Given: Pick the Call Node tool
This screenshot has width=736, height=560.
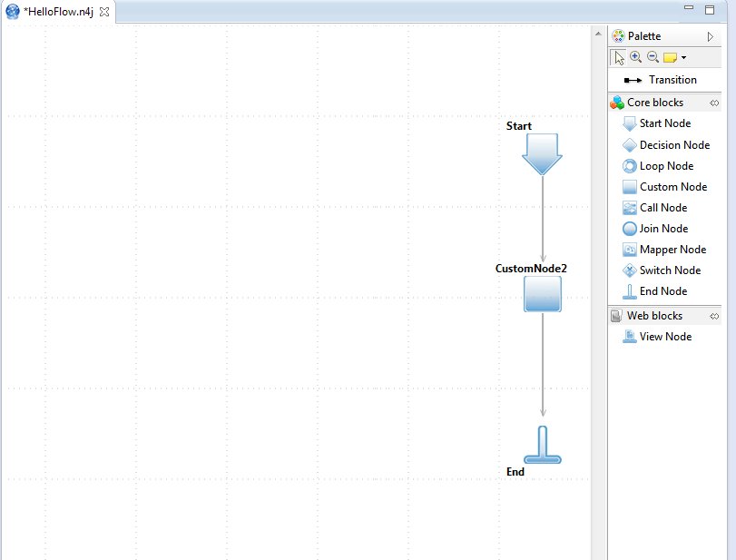Looking at the screenshot, I should [x=662, y=208].
